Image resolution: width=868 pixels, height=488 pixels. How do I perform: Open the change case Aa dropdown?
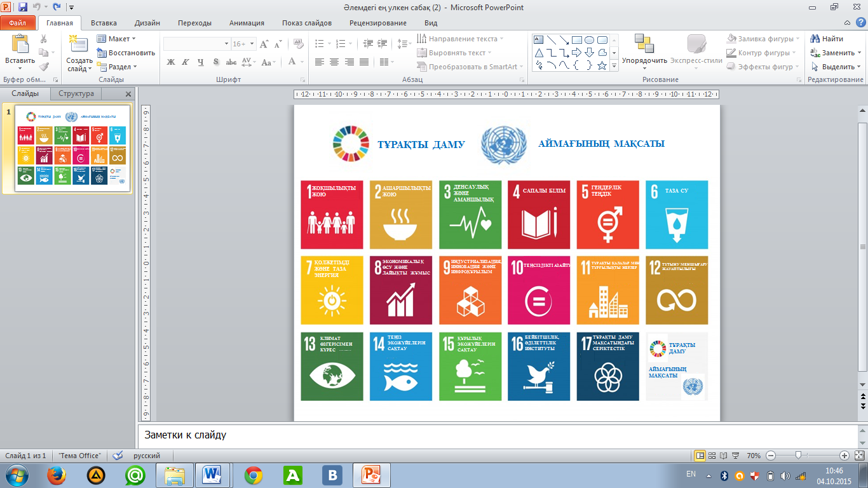coord(269,62)
